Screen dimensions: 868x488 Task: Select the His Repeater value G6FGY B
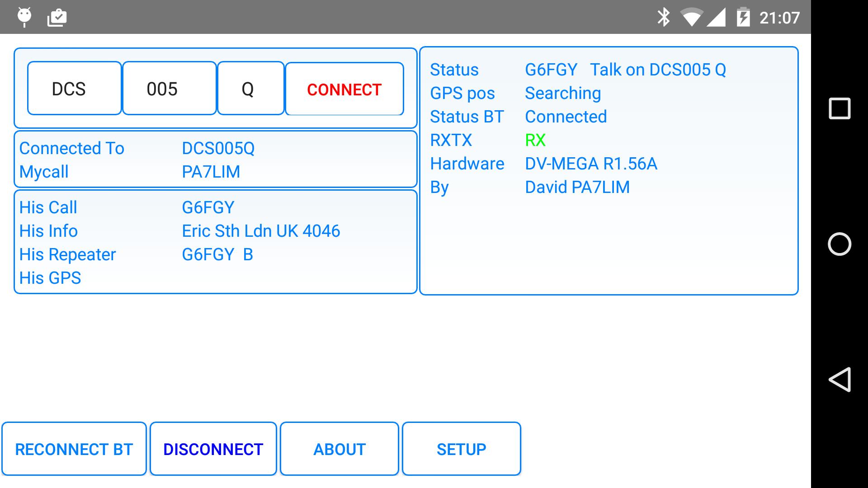217,254
